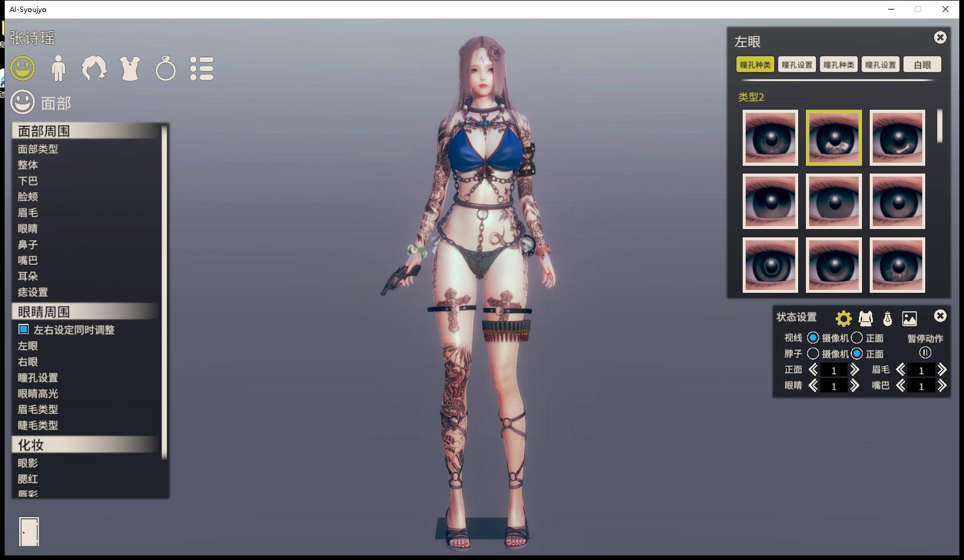964x560 pixels.
Task: Open 痣设置 settings
Action: click(33, 292)
